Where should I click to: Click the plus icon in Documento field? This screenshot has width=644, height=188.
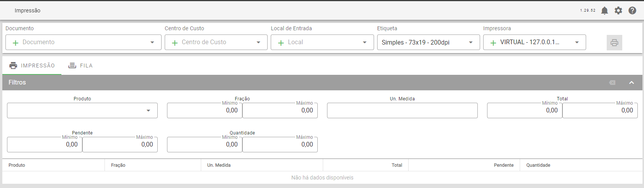pyautogui.click(x=16, y=43)
